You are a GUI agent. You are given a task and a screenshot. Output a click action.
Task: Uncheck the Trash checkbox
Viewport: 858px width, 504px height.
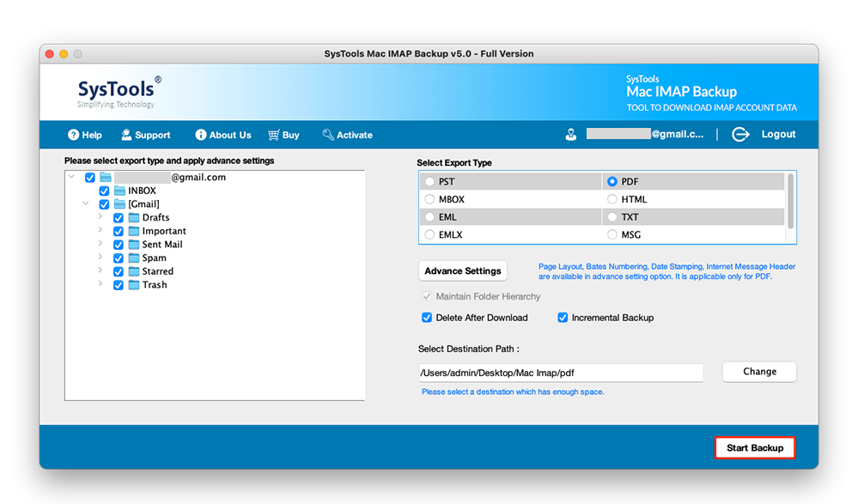coord(119,285)
